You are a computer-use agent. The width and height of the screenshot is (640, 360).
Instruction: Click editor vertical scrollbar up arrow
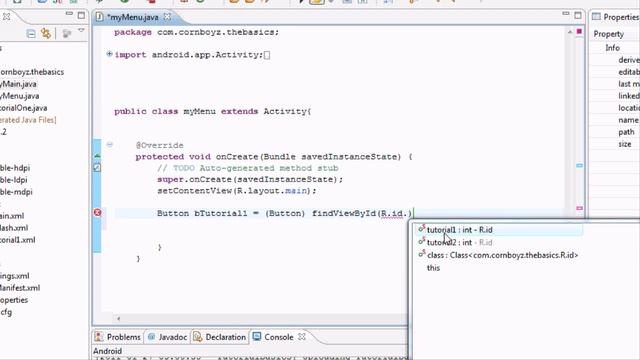coord(570,32)
